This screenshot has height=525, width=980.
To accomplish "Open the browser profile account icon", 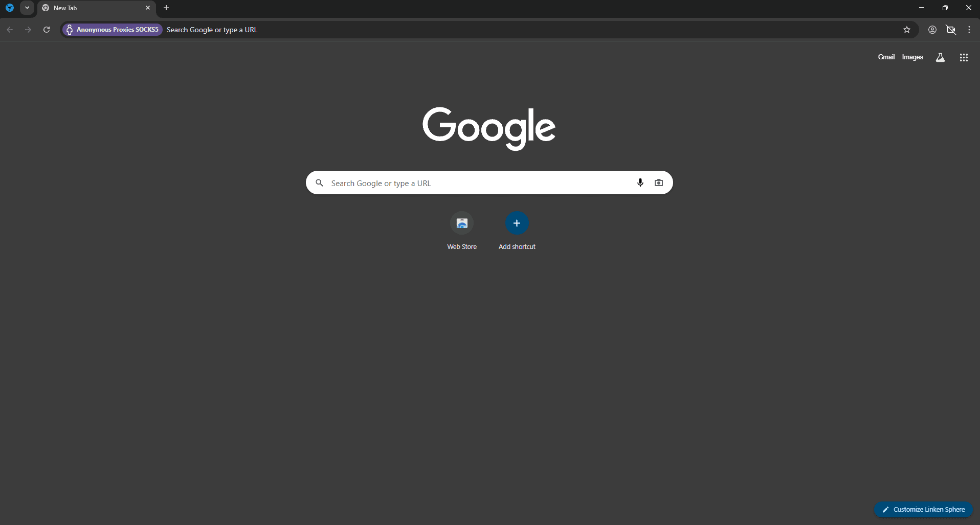I will click(x=932, y=30).
